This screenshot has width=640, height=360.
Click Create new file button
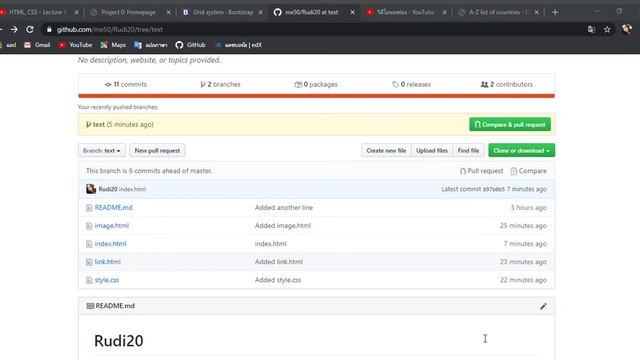tap(386, 151)
